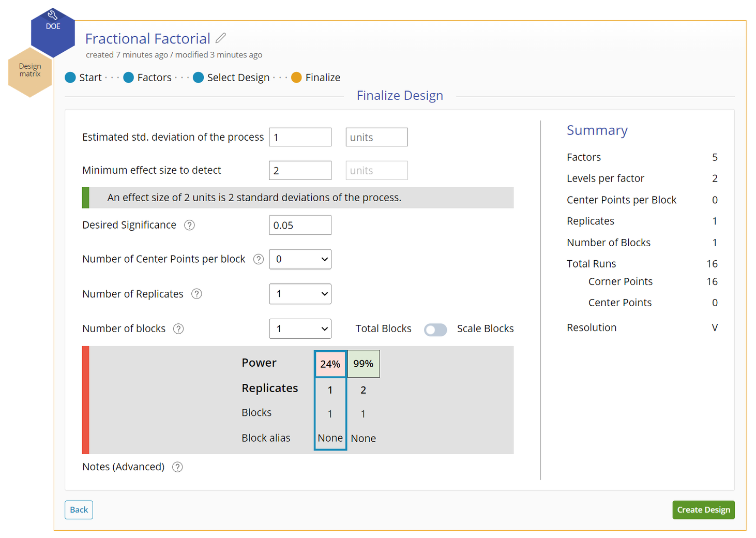Click Notes (Advanced) label

123,467
